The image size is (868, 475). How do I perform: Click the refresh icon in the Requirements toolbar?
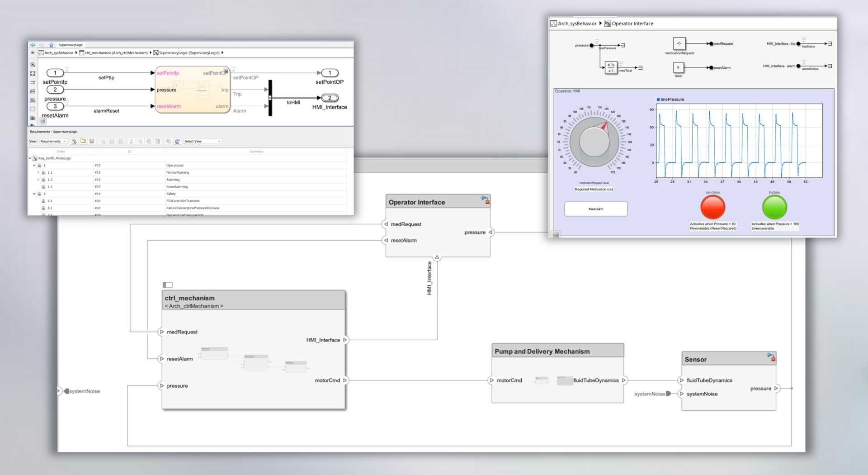tap(178, 141)
